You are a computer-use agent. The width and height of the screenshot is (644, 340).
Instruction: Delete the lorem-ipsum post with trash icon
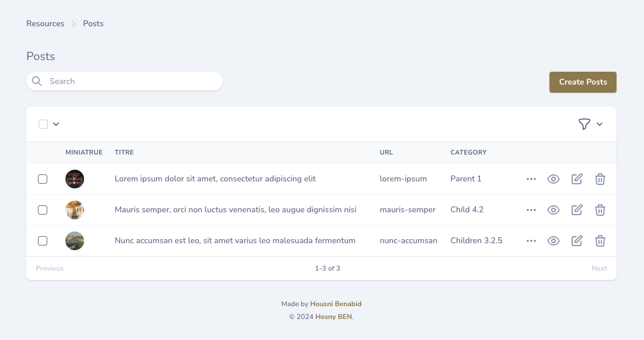click(600, 179)
